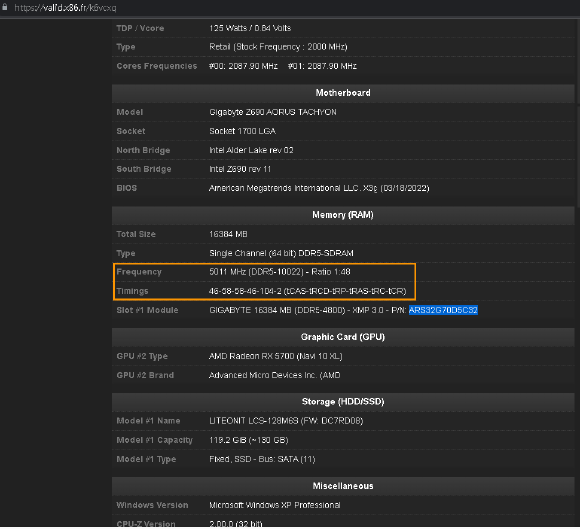Screen dimensions: 580x529
Task: Click the lock icon in address bar
Action: click(4, 7)
